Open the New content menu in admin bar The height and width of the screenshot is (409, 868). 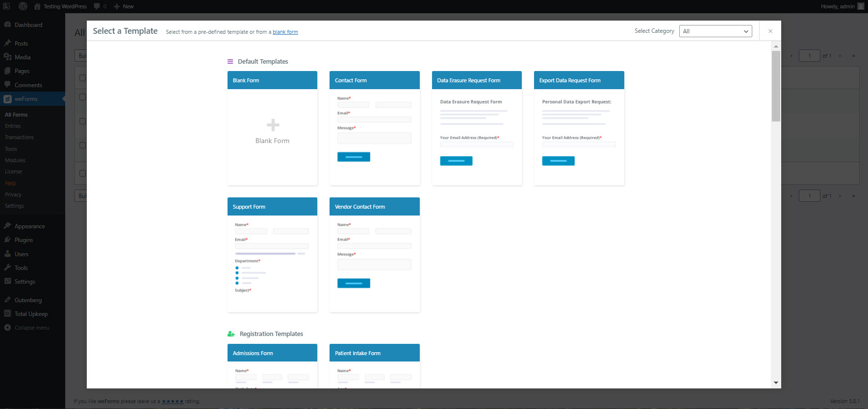(124, 6)
